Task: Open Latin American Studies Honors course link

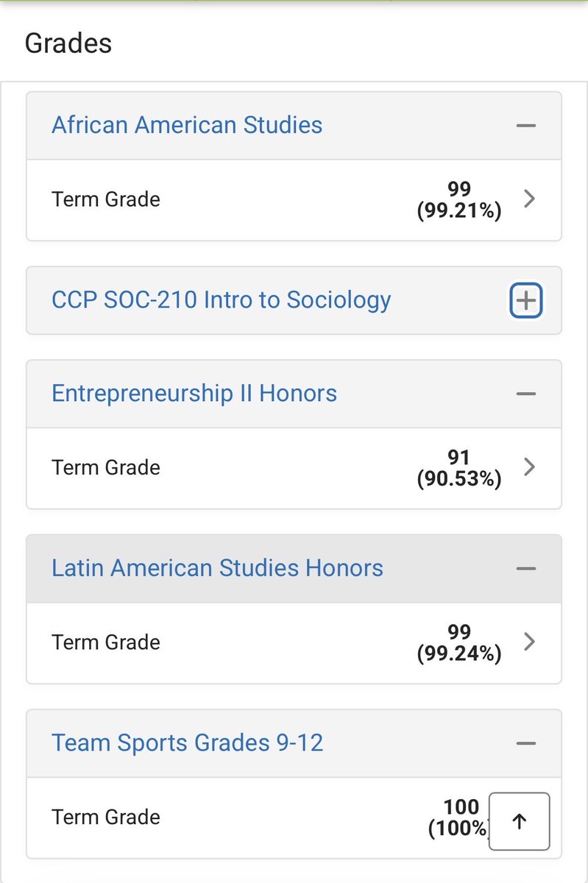Action: pyautogui.click(x=217, y=568)
